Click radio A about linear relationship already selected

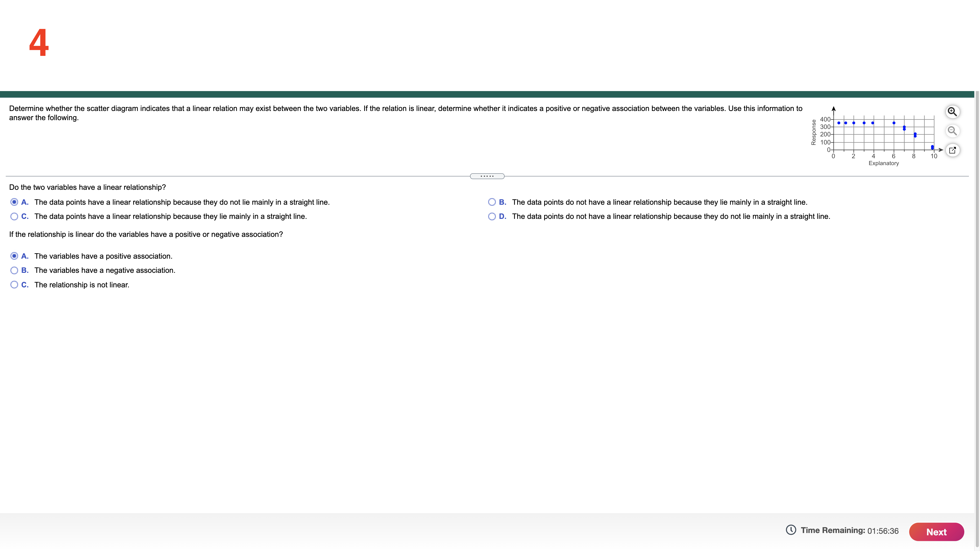(15, 202)
